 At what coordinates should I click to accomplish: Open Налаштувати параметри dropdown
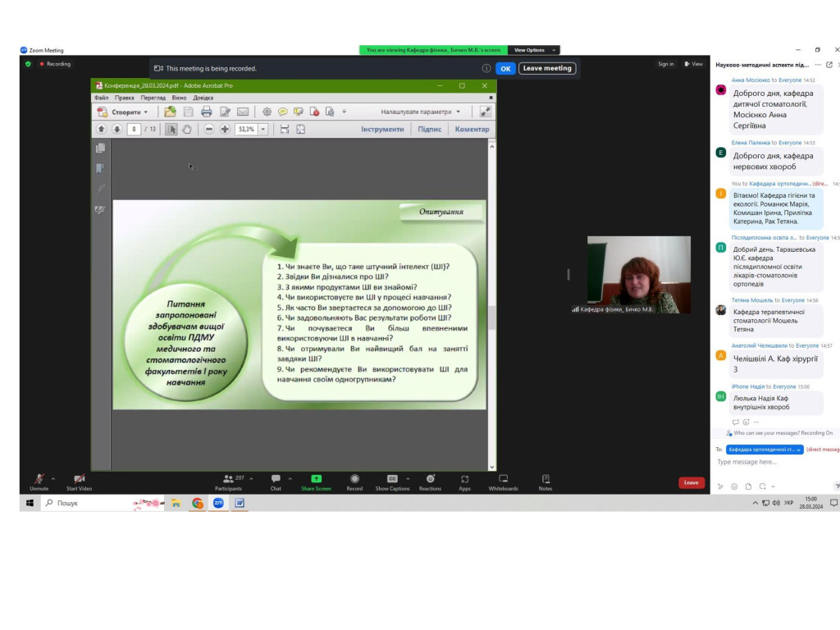click(x=420, y=112)
